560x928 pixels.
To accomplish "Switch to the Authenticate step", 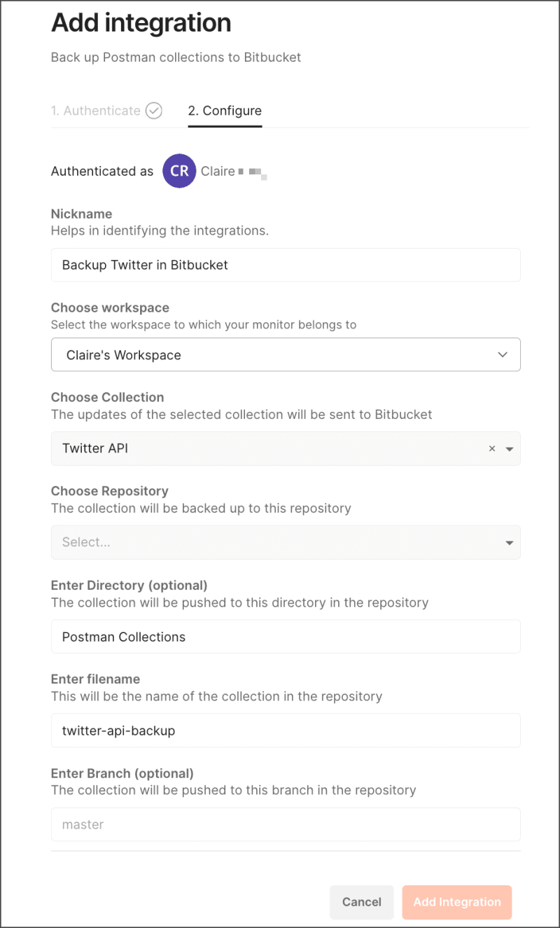I will pyautogui.click(x=98, y=110).
